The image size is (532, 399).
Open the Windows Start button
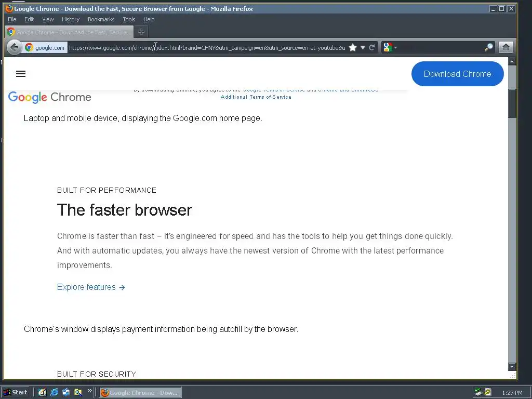tap(16, 393)
